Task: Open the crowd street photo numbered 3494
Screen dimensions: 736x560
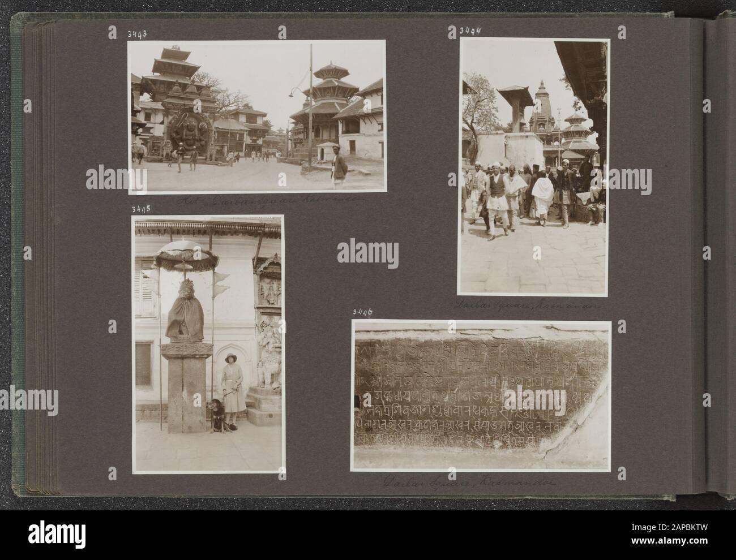Action: [x=533, y=167]
